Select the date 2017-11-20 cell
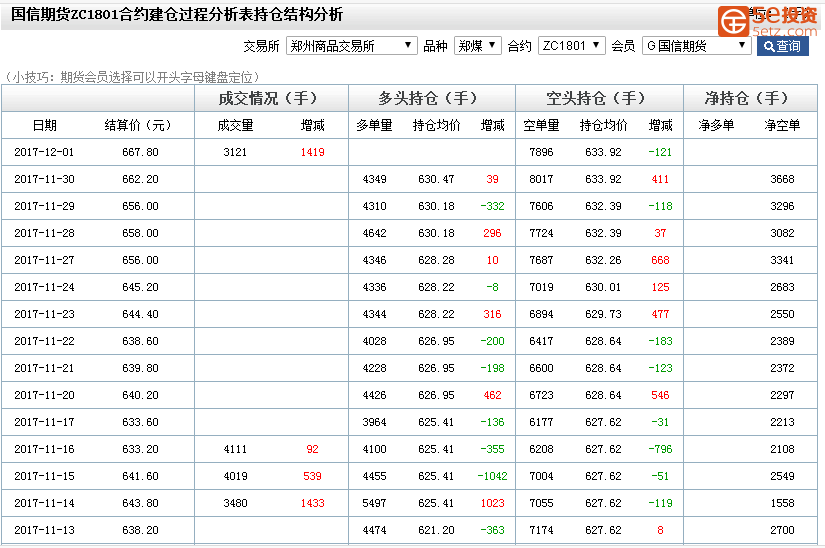 [44, 395]
